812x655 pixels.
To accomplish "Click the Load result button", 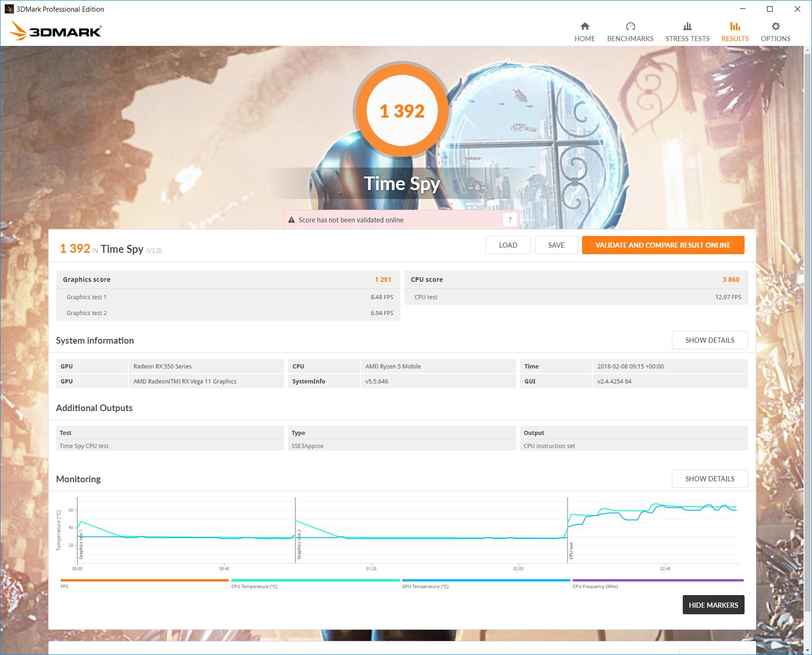I will [x=508, y=245].
